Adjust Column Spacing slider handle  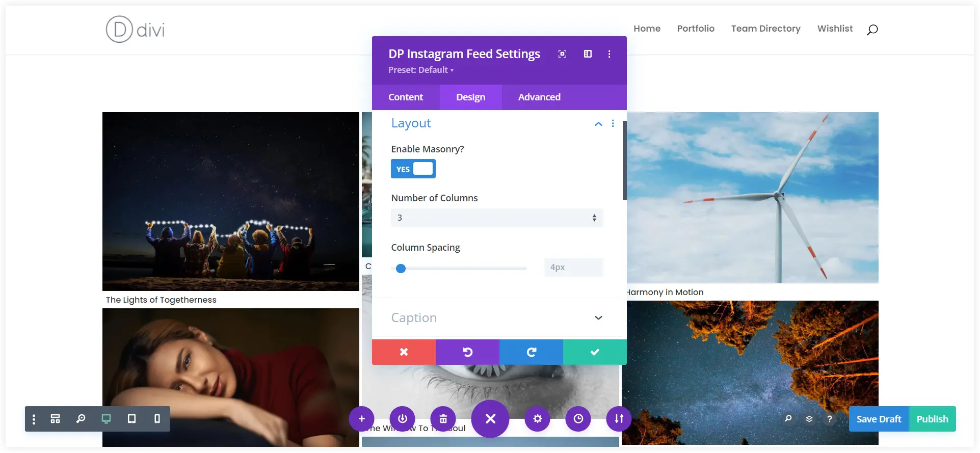(x=401, y=269)
